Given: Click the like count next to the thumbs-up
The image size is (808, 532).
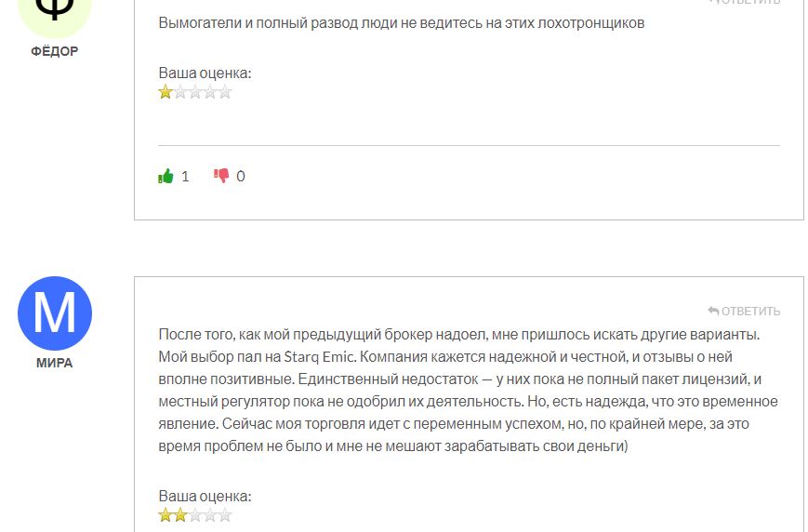Looking at the screenshot, I should 185,177.
